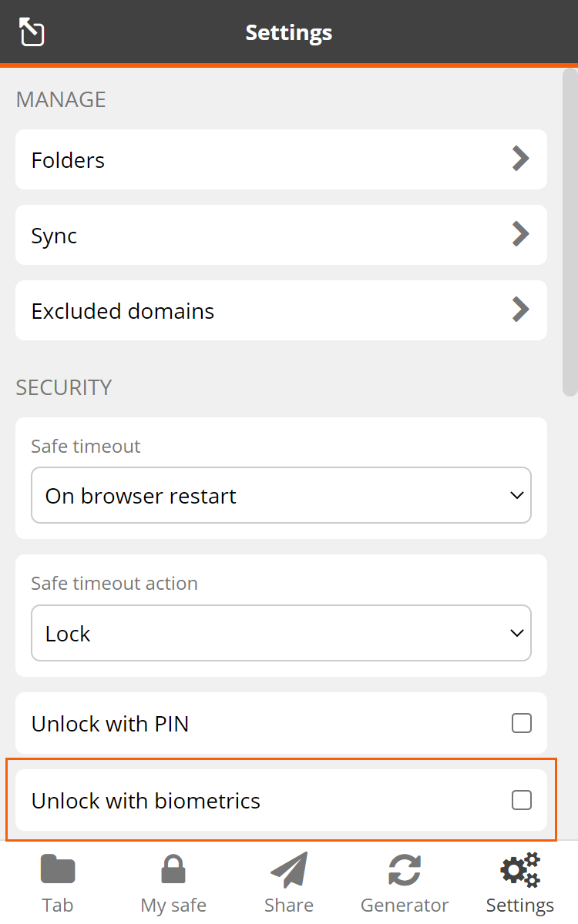Select the Lock value in timeout action field
The image size is (578, 924).
pos(281,633)
